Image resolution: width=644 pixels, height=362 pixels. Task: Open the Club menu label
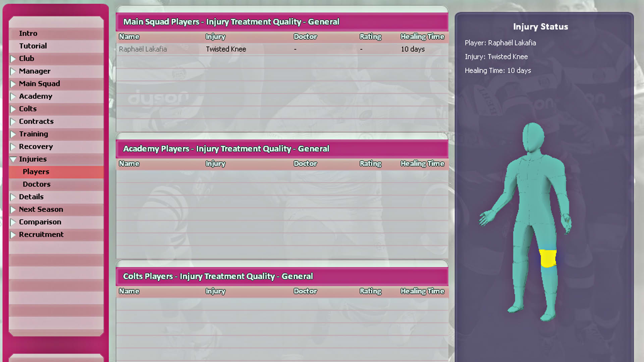pos(26,58)
